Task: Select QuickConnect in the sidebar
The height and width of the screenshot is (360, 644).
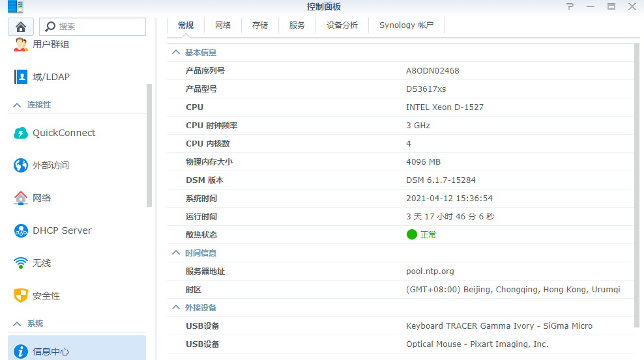Action: (x=64, y=133)
